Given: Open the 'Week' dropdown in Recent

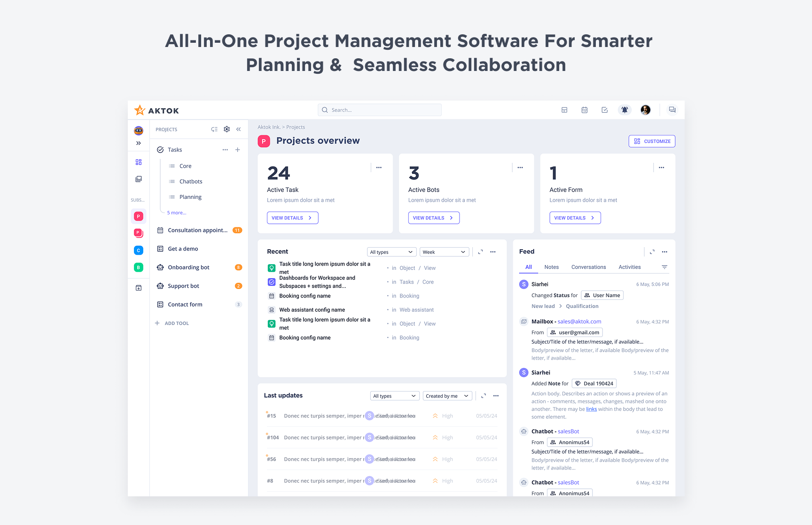Looking at the screenshot, I should (x=444, y=251).
